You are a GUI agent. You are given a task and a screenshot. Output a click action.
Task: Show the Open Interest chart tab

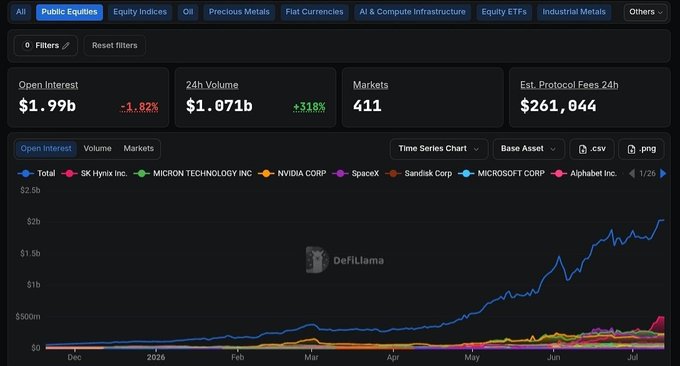(x=46, y=149)
